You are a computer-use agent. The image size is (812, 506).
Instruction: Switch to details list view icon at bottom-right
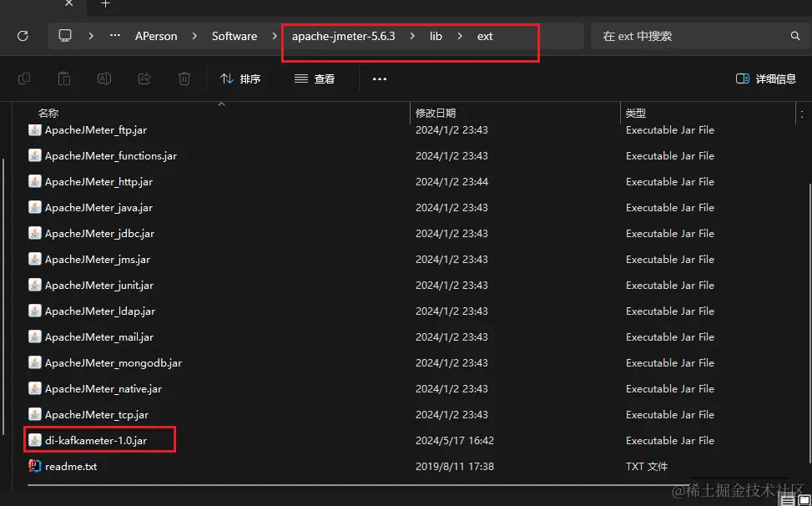(x=788, y=501)
